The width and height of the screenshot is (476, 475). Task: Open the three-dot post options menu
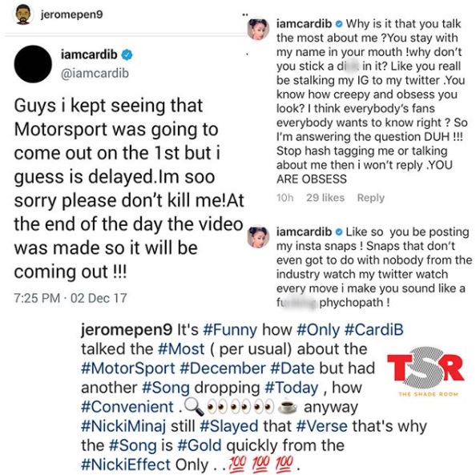(x=245, y=14)
